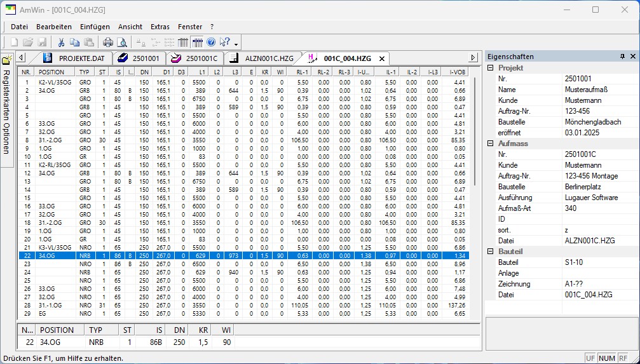Screen dimensions: 640x364
Task: Move tab strip right with arrow button
Action: (473, 58)
